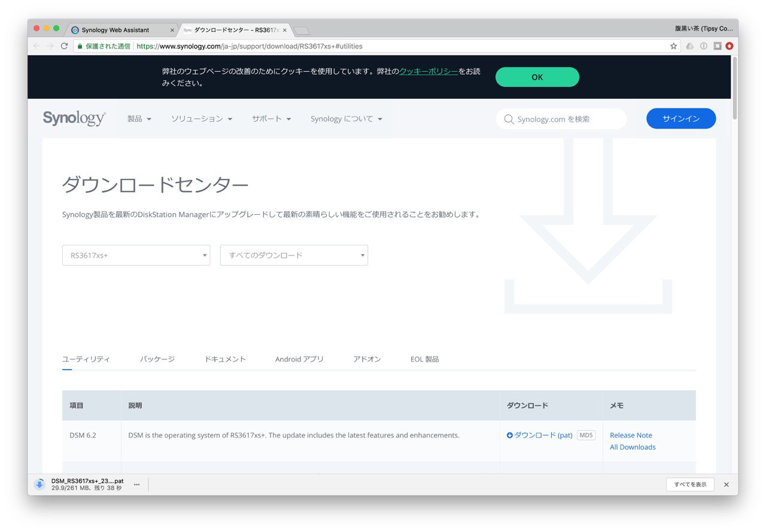This screenshot has width=766, height=532.
Task: Close the downloads bar
Action: (727, 484)
